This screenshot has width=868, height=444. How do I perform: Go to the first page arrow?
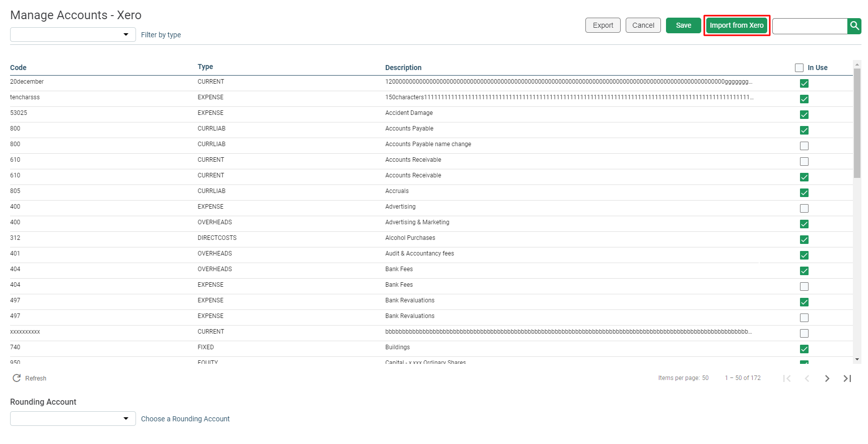(787, 378)
